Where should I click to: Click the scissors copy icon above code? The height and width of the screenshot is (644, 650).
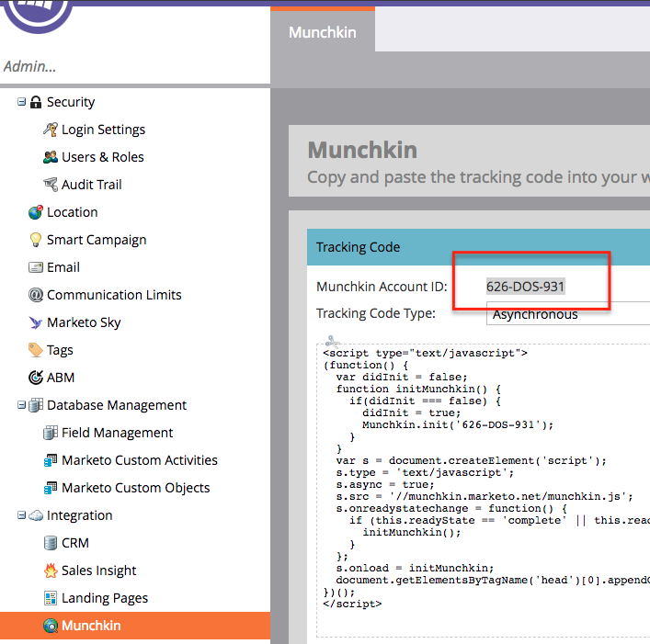pyautogui.click(x=333, y=342)
